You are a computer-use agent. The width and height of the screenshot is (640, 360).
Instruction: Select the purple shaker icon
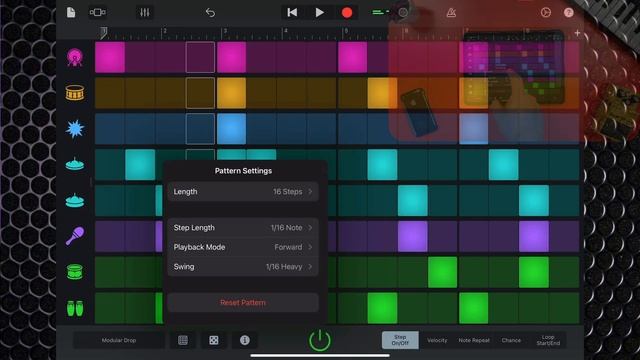tap(75, 236)
